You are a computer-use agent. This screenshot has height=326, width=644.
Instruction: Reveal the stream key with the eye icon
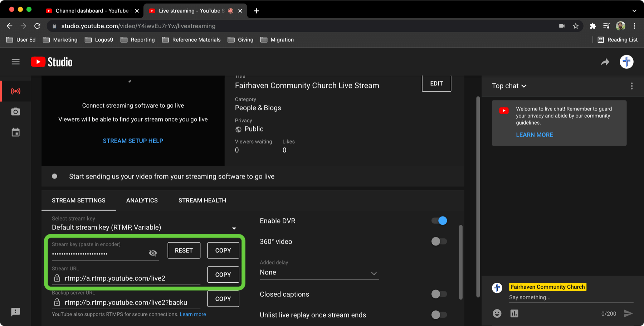[153, 253]
